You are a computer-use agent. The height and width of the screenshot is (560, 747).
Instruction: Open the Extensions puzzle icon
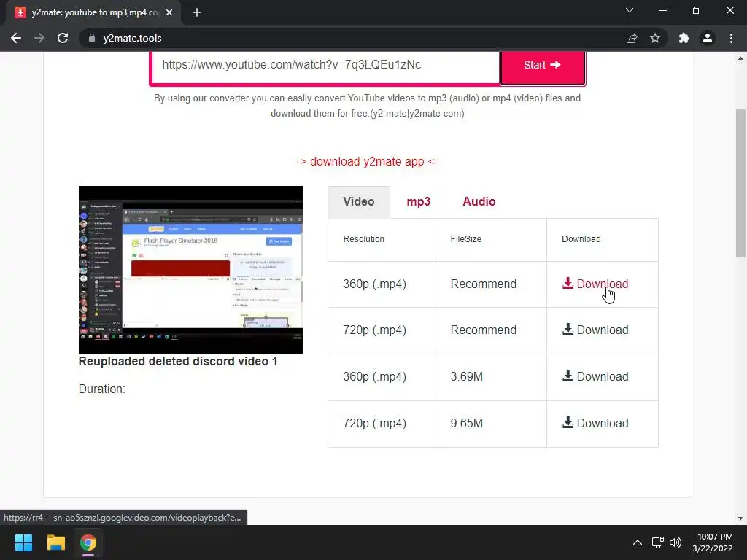click(x=684, y=38)
